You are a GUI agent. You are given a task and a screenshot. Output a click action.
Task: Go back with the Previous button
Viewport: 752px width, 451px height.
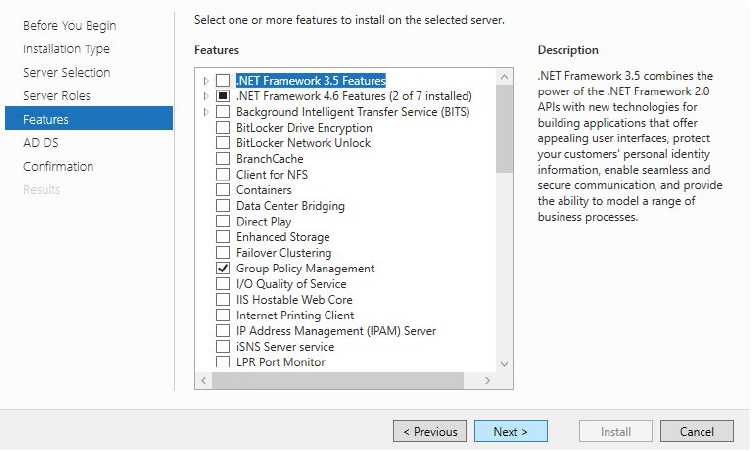(x=430, y=431)
